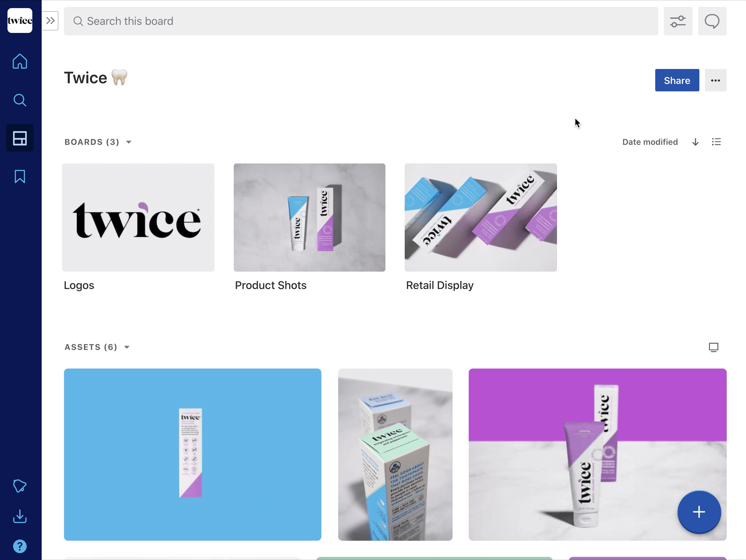Screen dimensions: 746x560
Task: Open the more options ellipsis button
Action: click(715, 80)
